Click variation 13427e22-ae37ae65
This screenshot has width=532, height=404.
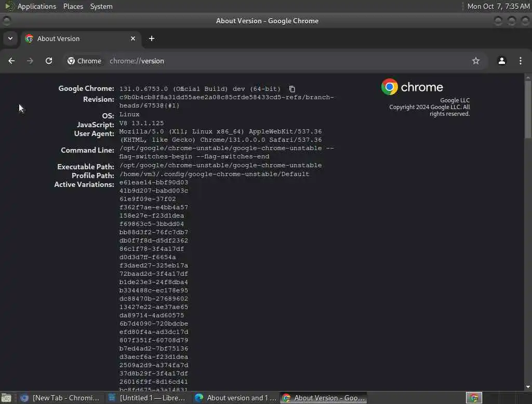point(154,307)
